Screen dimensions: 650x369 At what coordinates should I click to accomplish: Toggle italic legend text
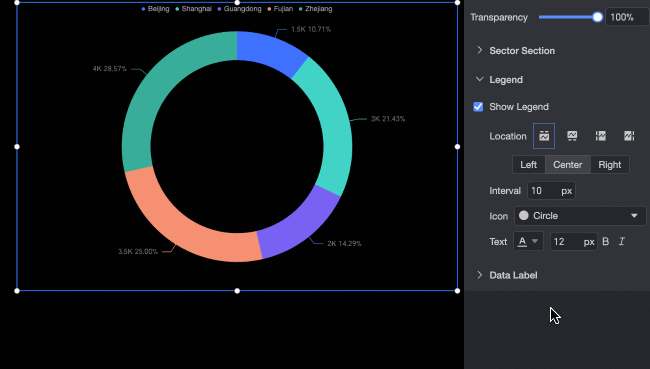621,241
